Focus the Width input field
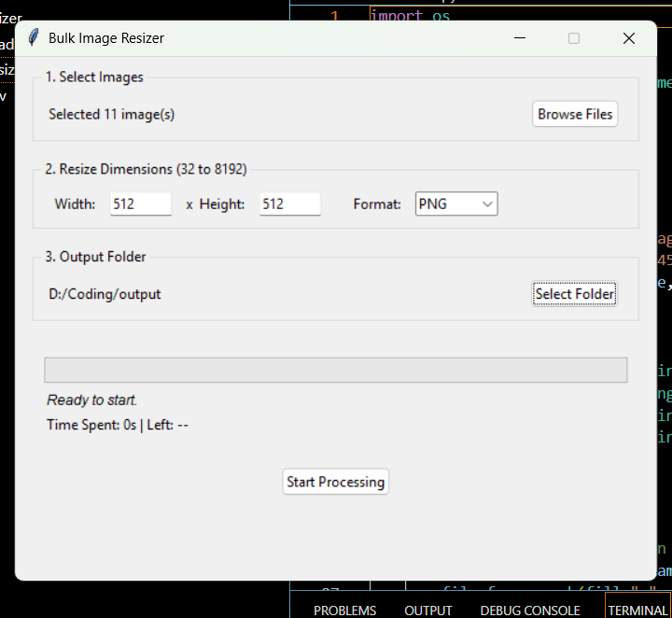The image size is (672, 618). (141, 204)
